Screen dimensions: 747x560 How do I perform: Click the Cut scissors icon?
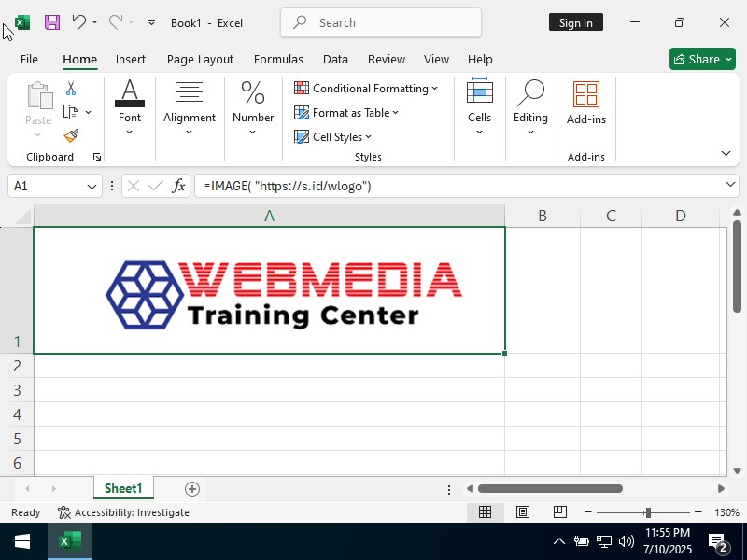coord(71,88)
